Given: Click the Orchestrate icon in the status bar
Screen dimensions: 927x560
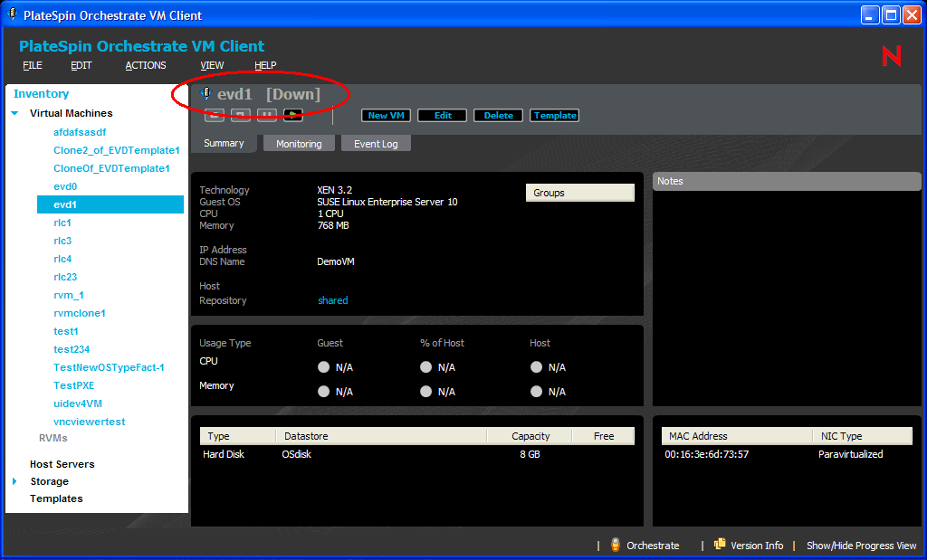Looking at the screenshot, I should pyautogui.click(x=615, y=545).
